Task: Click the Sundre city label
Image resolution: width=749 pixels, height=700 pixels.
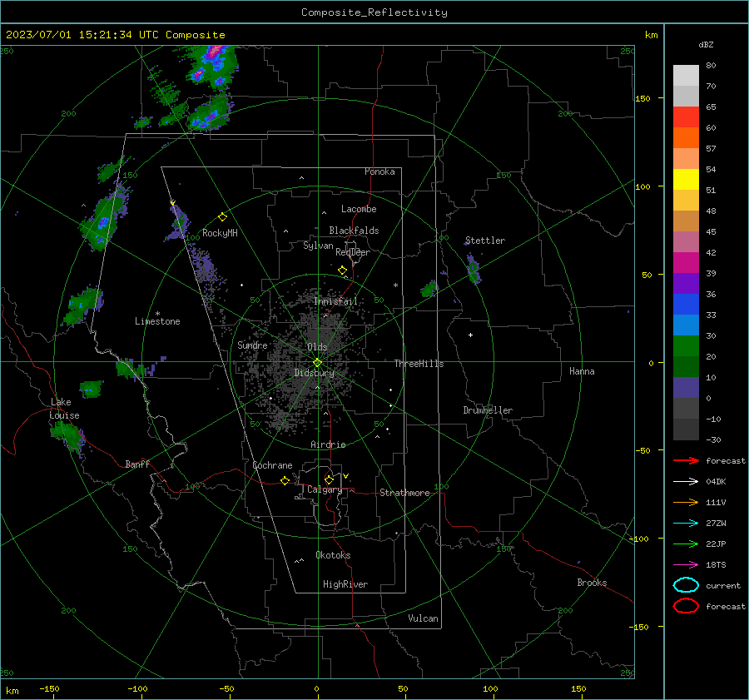Action: 252,345
